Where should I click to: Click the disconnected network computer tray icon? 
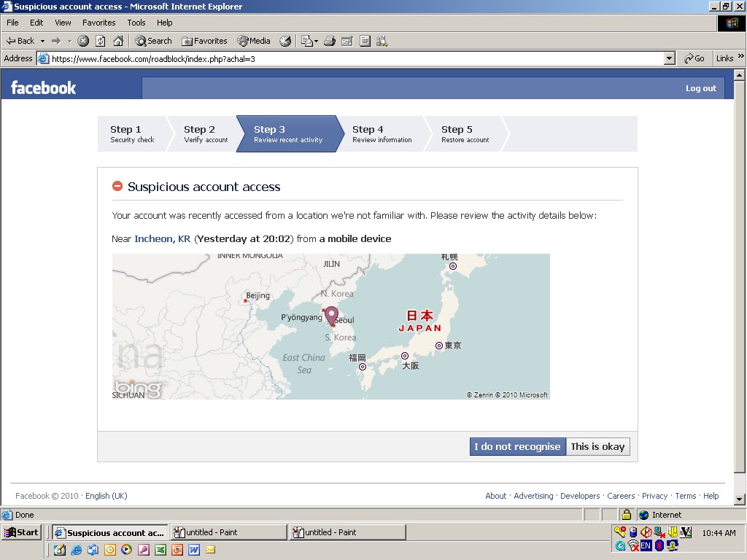[659, 532]
